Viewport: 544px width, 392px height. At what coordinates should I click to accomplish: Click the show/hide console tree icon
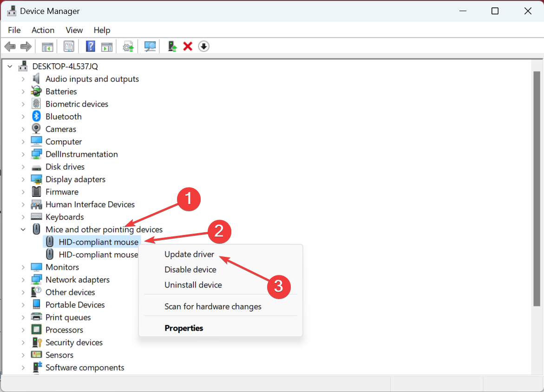tap(47, 46)
